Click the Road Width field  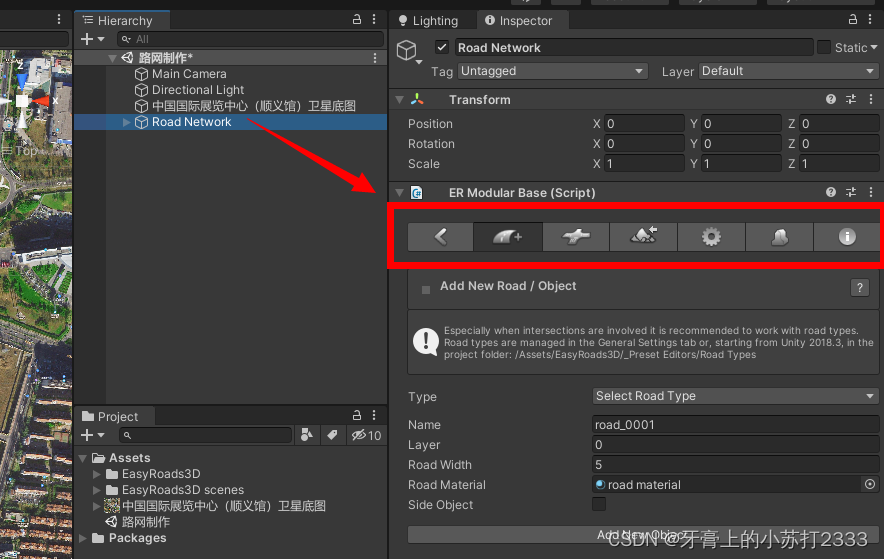pos(736,464)
